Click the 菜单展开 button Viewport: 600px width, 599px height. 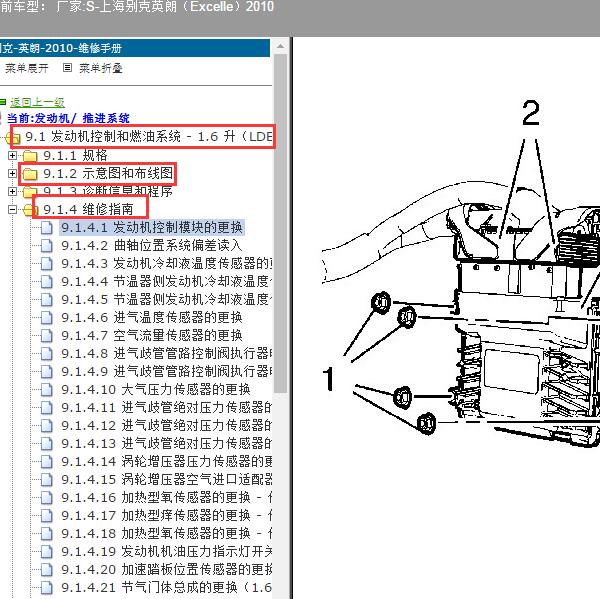[27, 68]
